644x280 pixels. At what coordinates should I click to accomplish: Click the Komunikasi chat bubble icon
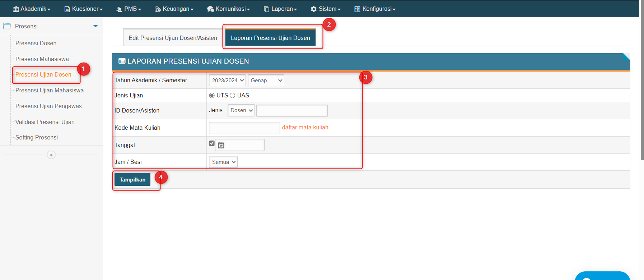tap(210, 9)
